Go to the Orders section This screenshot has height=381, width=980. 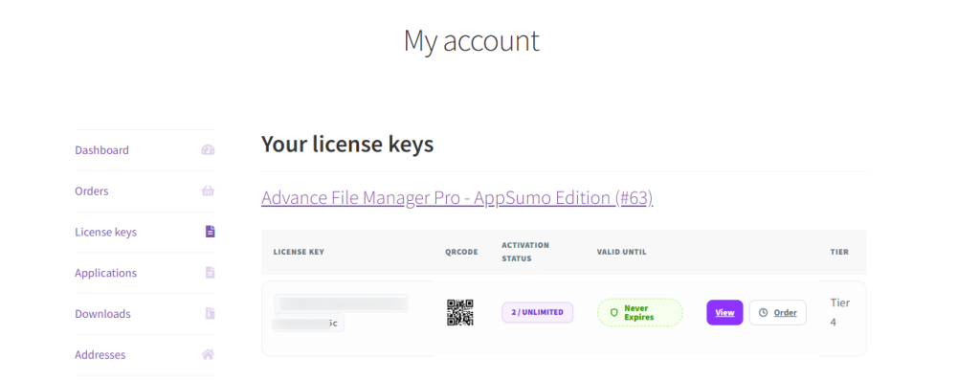91,190
